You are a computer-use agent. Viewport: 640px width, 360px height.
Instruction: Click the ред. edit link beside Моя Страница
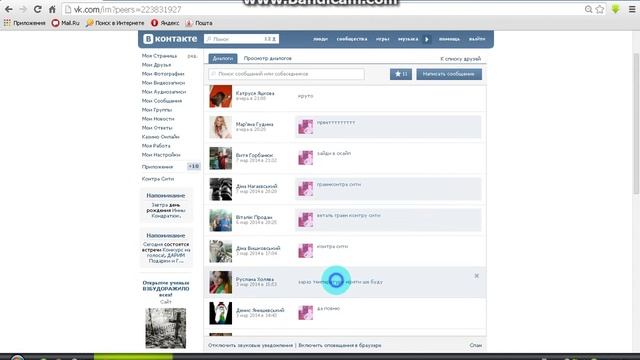tap(192, 56)
